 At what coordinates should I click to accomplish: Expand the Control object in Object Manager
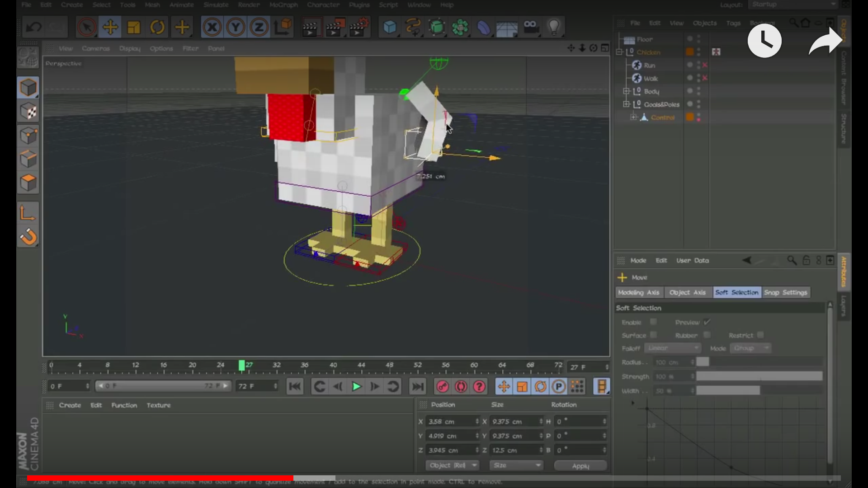point(633,117)
